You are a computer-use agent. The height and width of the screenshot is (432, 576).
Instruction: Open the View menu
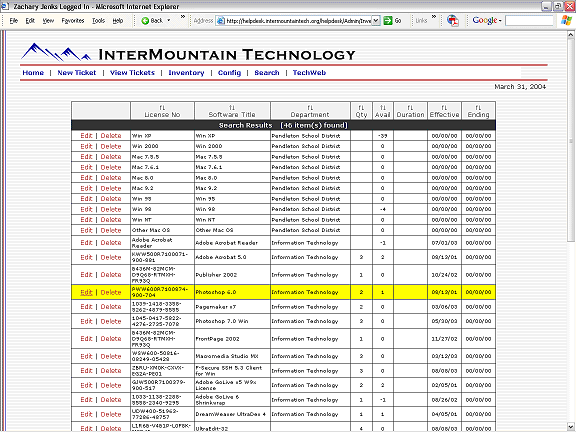coord(48,21)
